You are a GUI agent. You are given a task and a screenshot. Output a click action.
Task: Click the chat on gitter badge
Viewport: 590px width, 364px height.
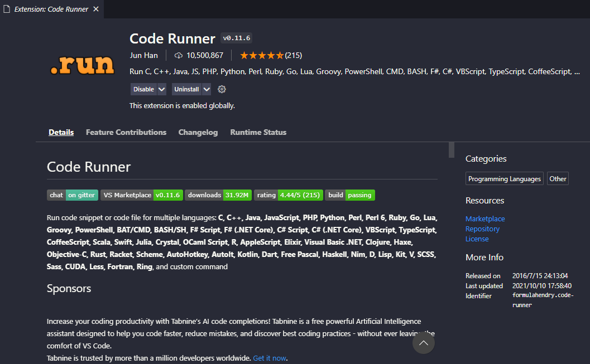point(73,195)
